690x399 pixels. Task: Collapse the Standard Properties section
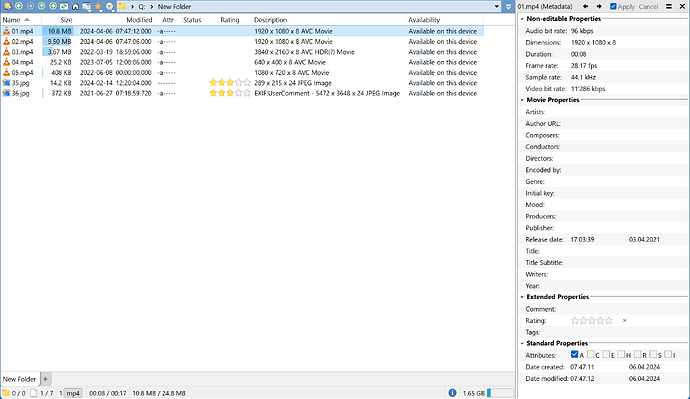pos(522,343)
